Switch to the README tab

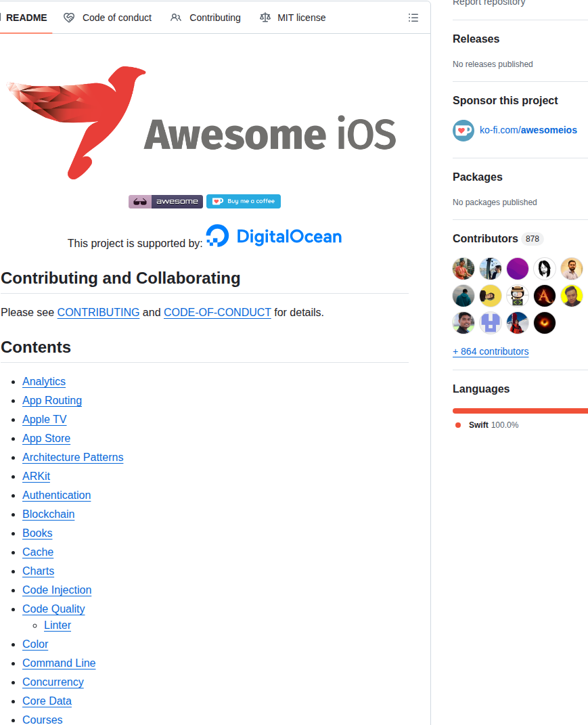point(26,18)
